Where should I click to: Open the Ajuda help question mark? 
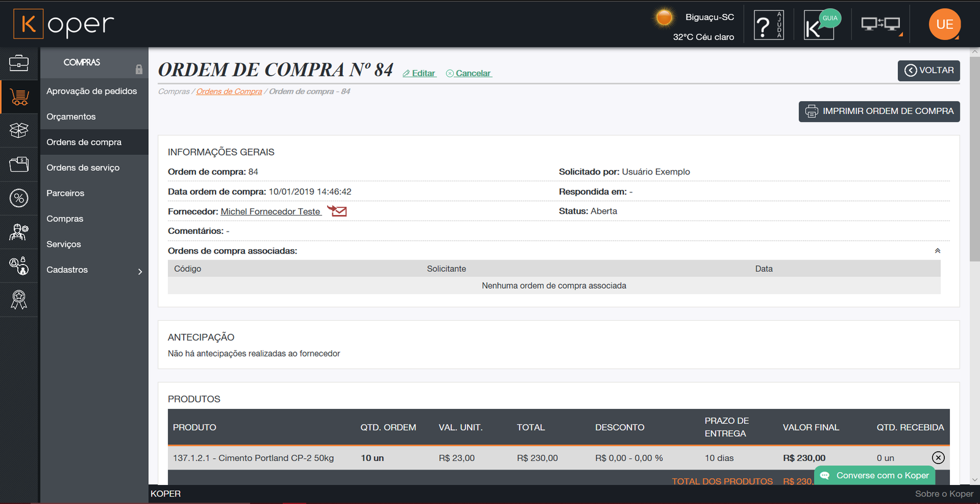click(768, 26)
